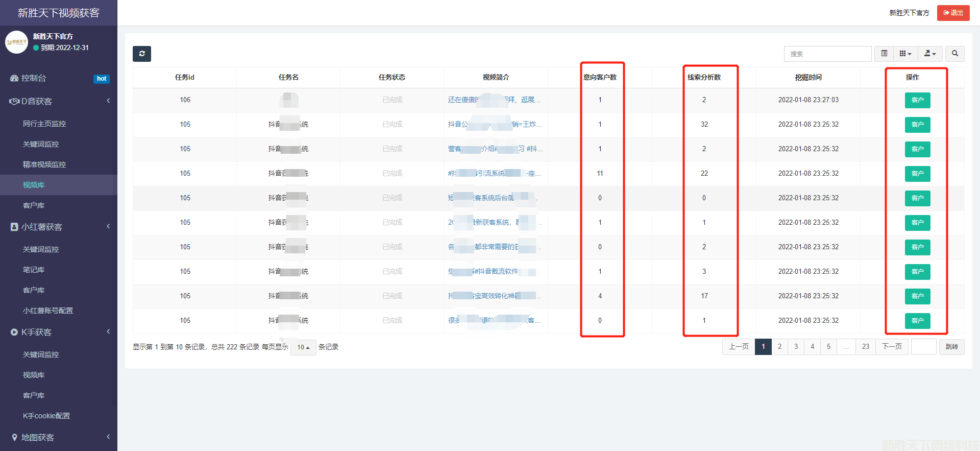Open 同行主页监控 in the sidebar
This screenshot has width=980, height=451.
[x=44, y=124]
